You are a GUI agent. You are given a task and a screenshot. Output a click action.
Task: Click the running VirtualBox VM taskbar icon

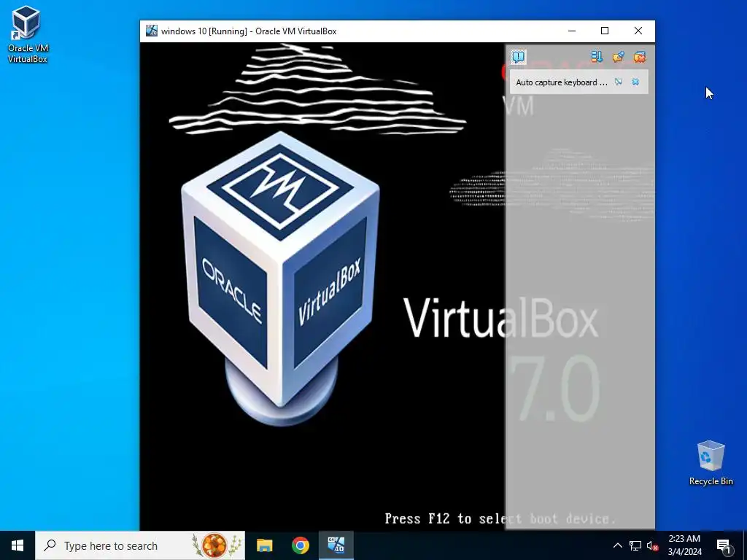[336, 545]
